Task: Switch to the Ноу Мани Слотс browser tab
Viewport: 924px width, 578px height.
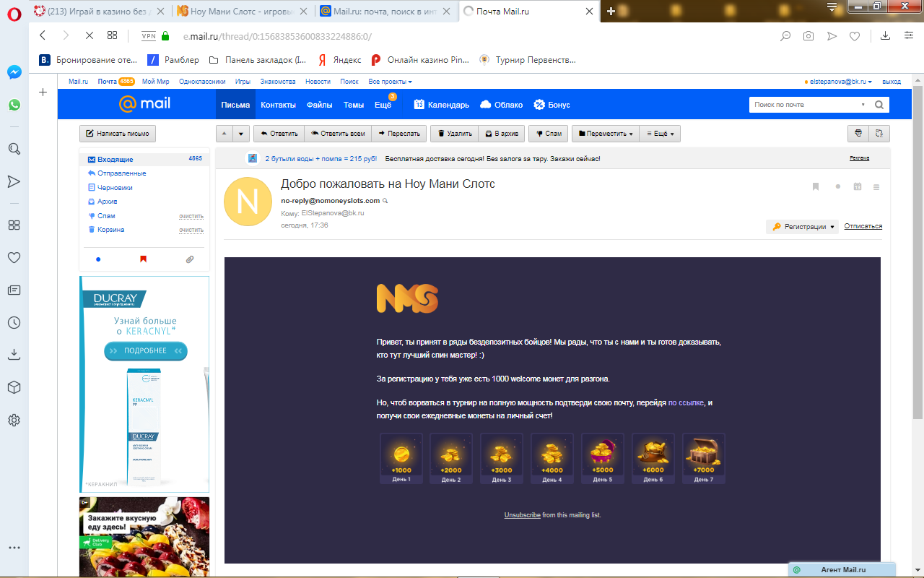Action: pyautogui.click(x=243, y=11)
